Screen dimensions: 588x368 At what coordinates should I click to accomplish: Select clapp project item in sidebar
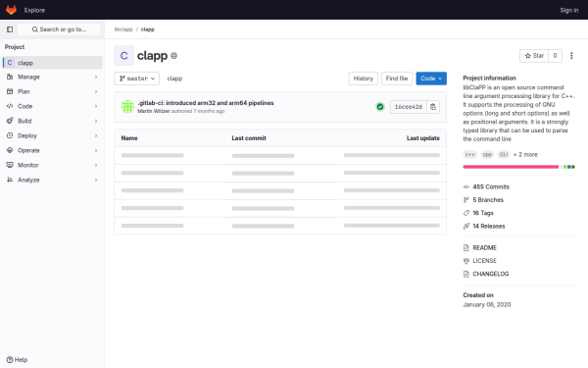point(53,63)
